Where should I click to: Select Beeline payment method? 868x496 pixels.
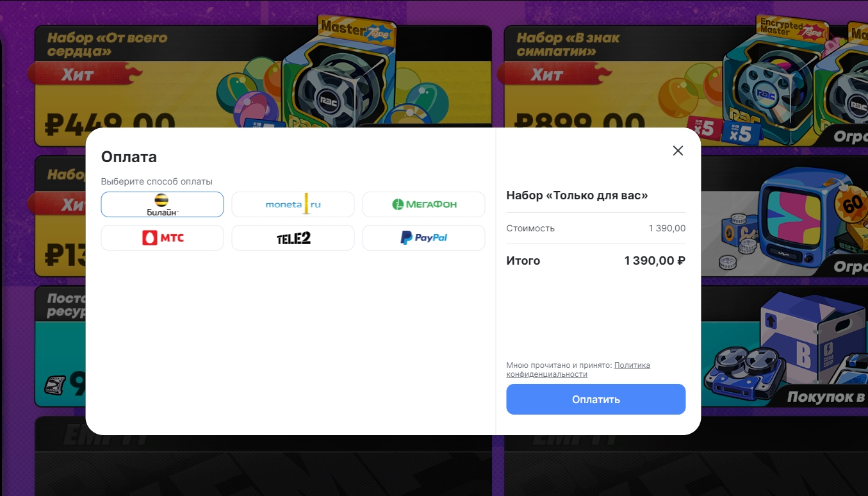[x=162, y=204]
